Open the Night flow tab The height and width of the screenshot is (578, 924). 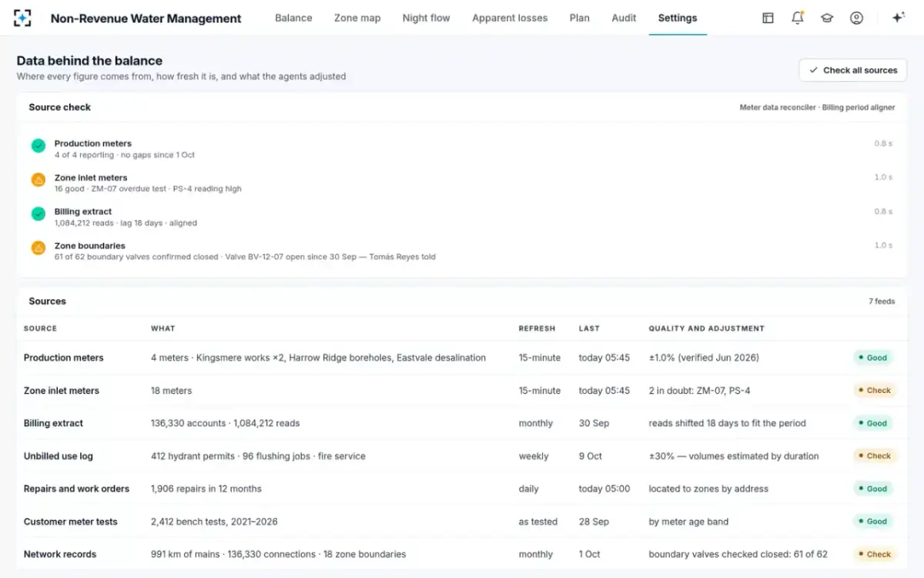click(x=426, y=18)
